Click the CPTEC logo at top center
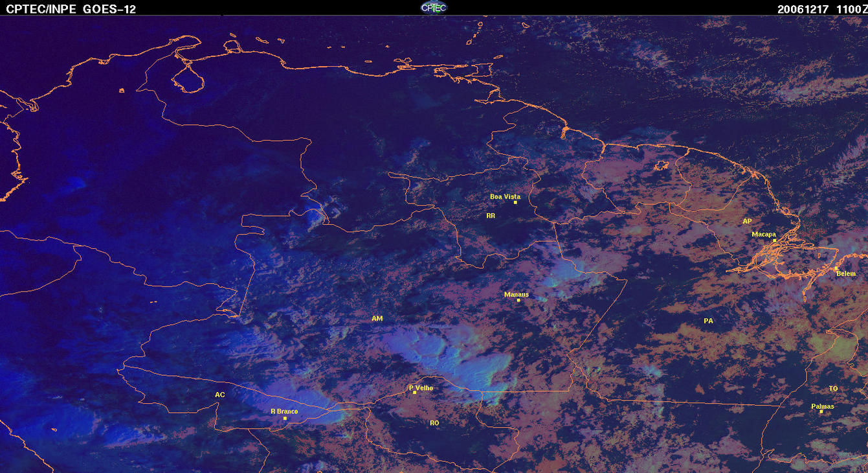The width and height of the screenshot is (868, 473). [x=433, y=7]
